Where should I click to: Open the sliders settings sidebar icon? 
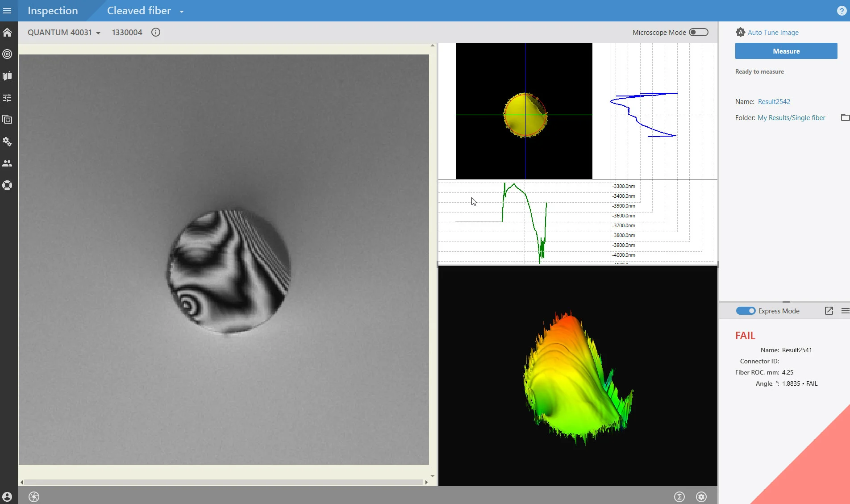7,98
